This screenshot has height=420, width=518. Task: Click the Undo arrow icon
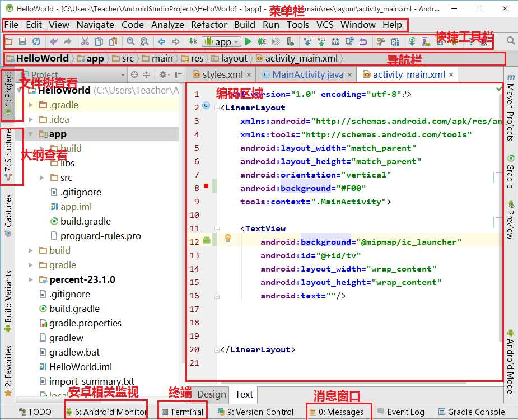[x=54, y=41]
